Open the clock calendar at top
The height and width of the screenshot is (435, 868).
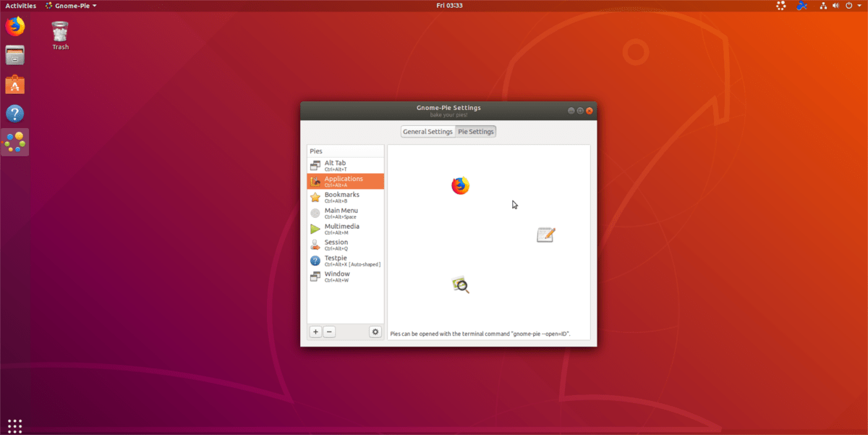click(449, 6)
